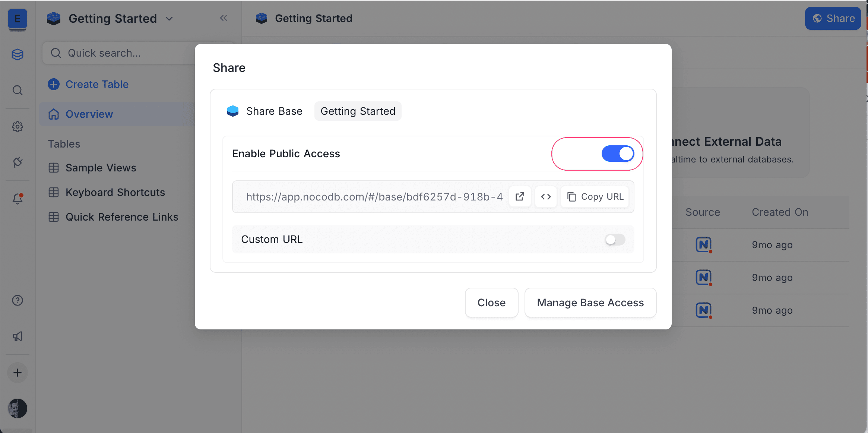Open the Getting Started base dropdown
This screenshot has height=433, width=868.
click(x=169, y=18)
